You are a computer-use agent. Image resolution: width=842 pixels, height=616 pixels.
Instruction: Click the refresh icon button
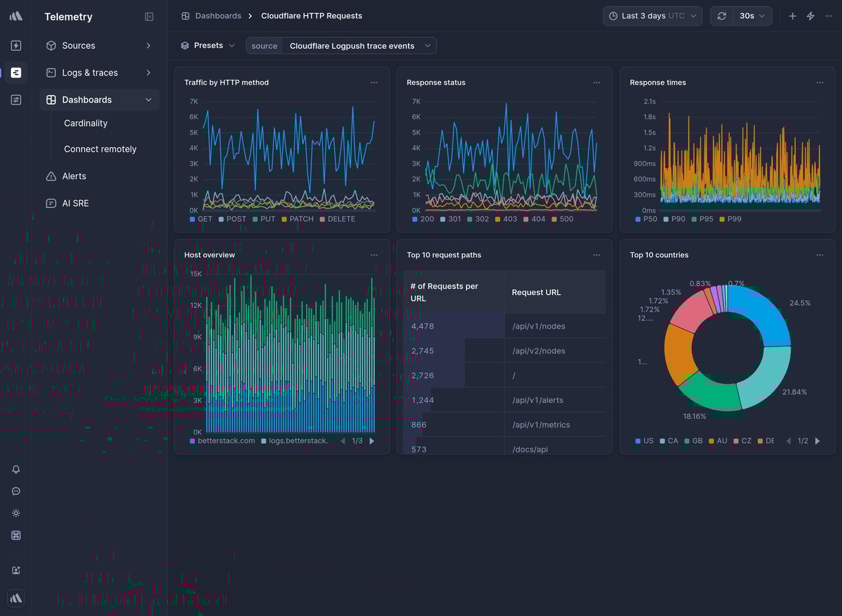[722, 16]
